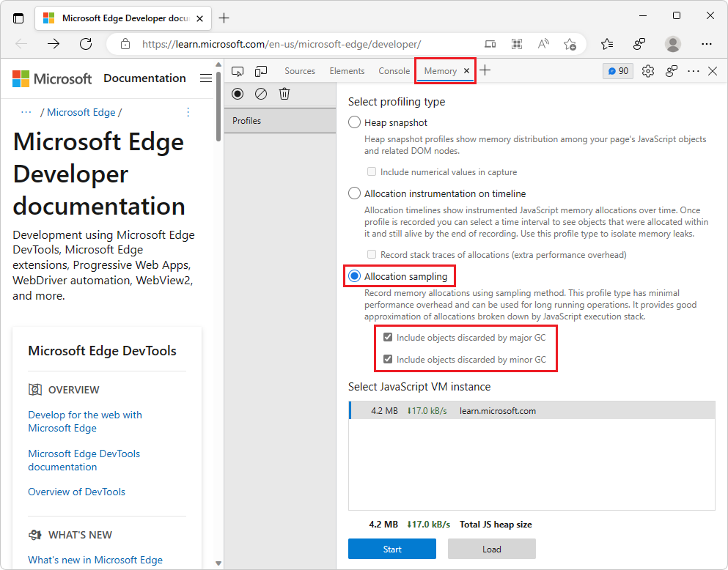
Task: Click the trash collect garbage icon
Action: (x=284, y=95)
